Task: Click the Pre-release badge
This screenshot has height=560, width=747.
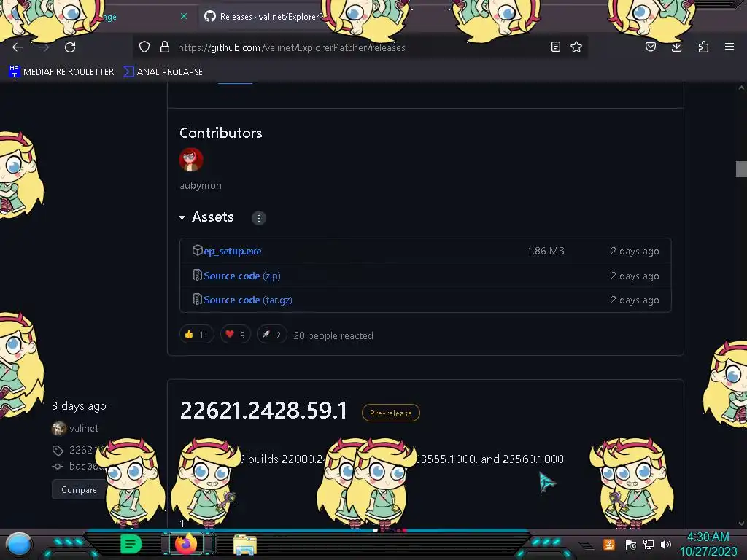Action: 391,413
